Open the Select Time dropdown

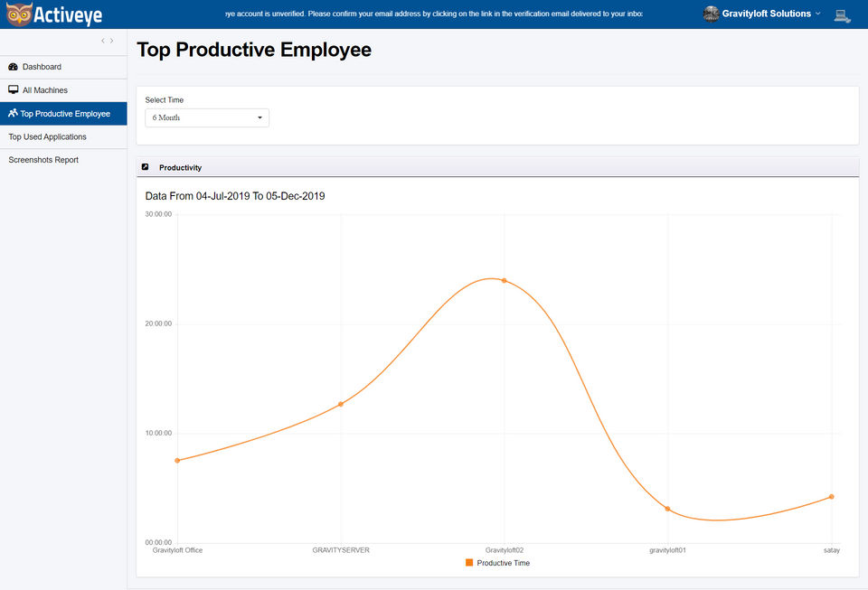(207, 117)
